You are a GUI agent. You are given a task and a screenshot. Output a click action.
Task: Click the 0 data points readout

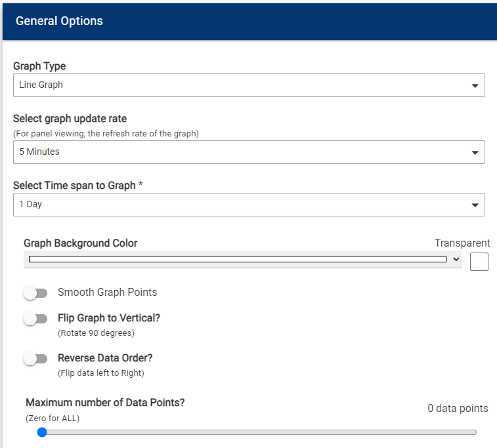tap(458, 408)
